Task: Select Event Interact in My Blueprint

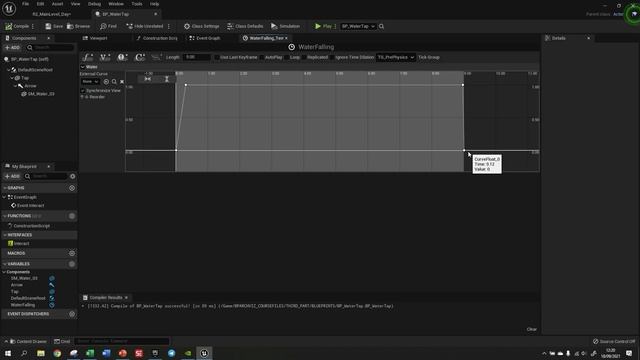Action: (x=27, y=206)
